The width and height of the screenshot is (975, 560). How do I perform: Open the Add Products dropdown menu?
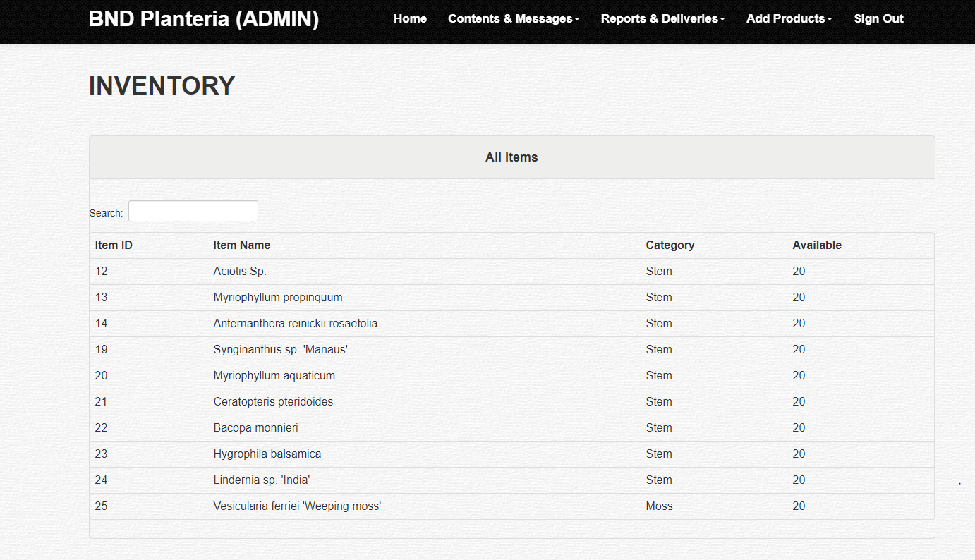coord(788,19)
